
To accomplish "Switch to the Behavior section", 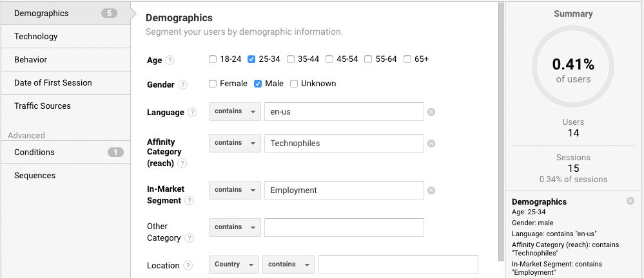I will [65, 59].
